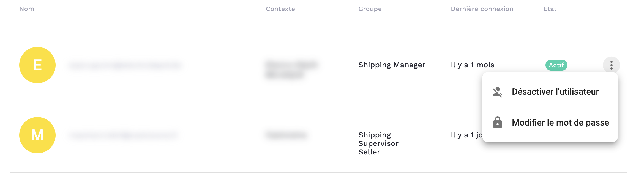
Task: Click the yellow "E" user avatar
Action: (x=37, y=65)
